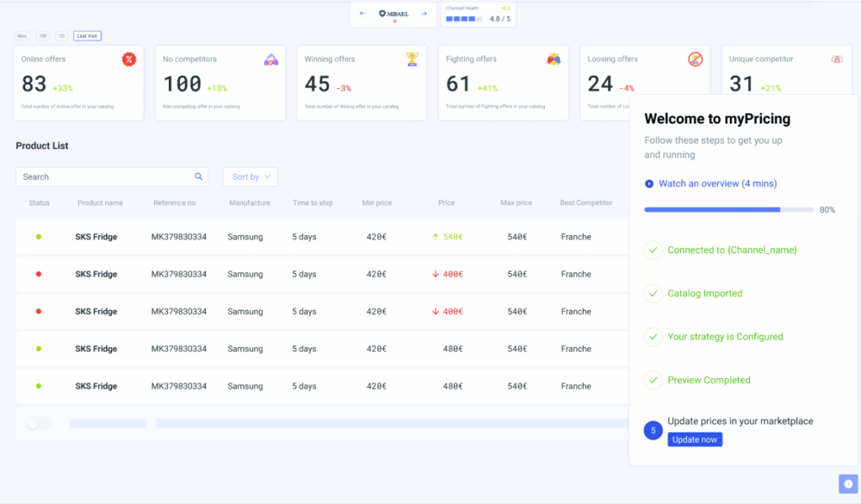The image size is (861, 504).
Task: Click the Unique competitor card icon
Action: (x=837, y=60)
